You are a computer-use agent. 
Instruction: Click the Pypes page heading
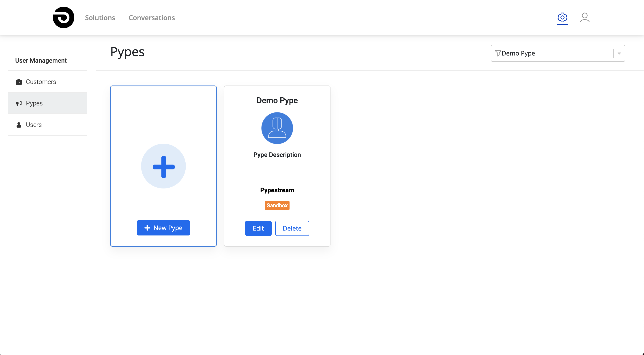click(x=127, y=52)
